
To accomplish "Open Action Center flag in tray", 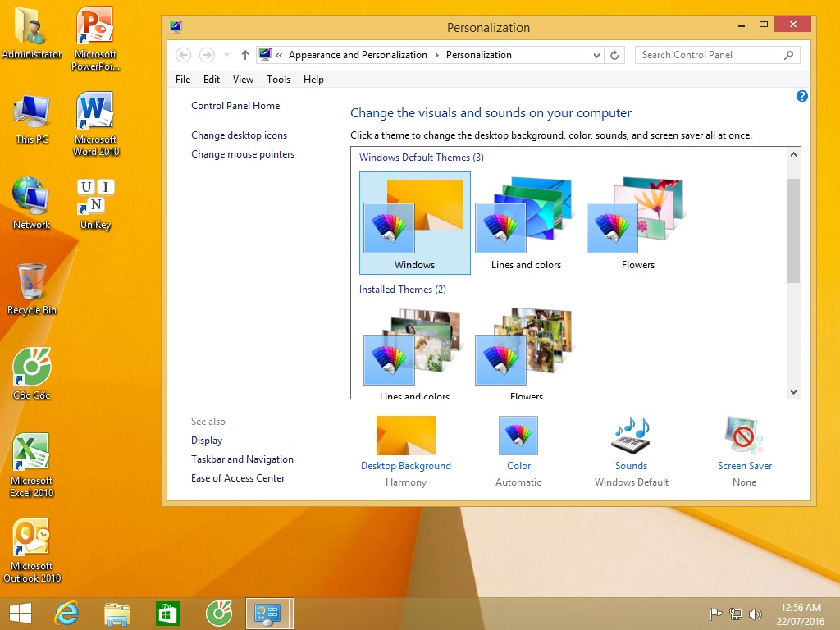I will (714, 614).
